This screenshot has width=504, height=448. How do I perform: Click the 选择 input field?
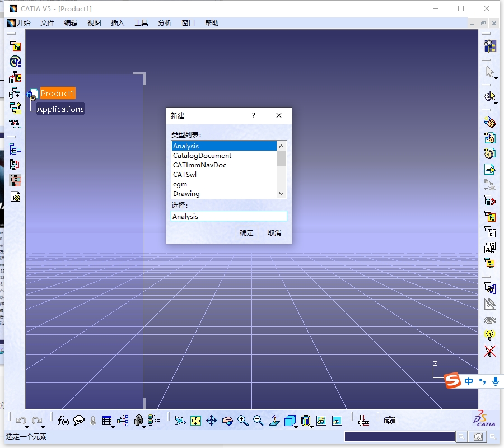229,216
